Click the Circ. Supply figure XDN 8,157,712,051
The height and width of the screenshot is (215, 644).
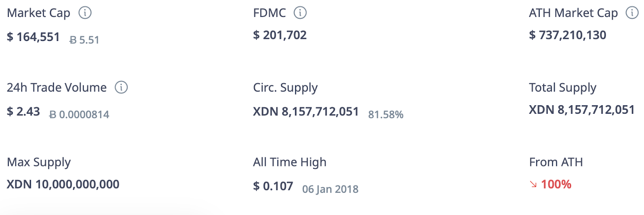[306, 111]
